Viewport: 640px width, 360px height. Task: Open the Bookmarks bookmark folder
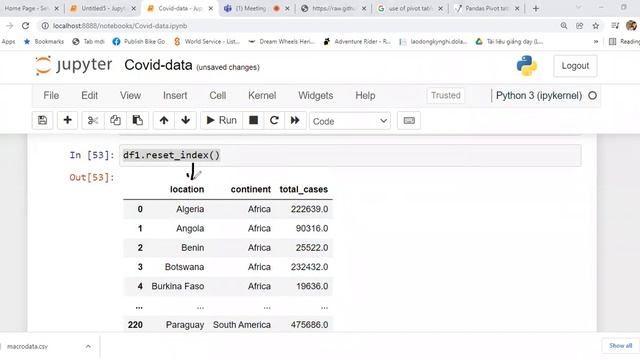coord(44,42)
